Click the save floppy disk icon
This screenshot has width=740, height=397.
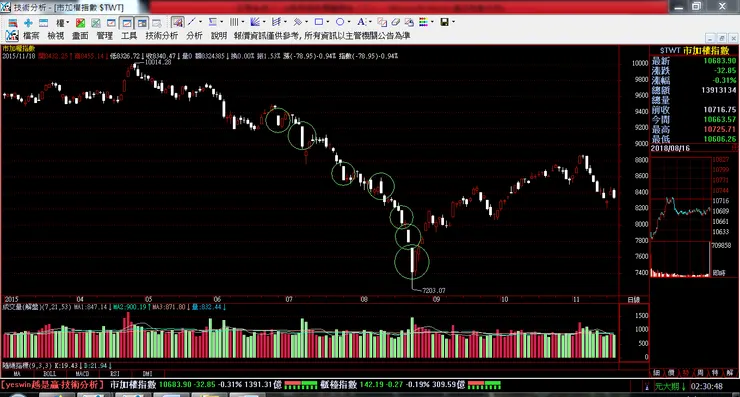click(x=445, y=22)
